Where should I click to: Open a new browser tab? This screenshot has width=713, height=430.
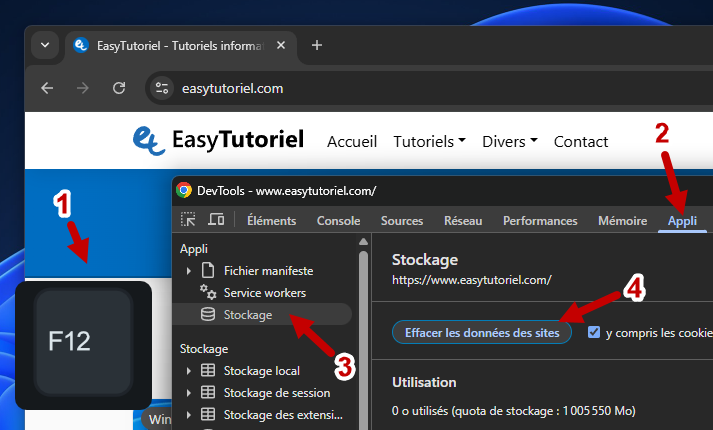317,45
